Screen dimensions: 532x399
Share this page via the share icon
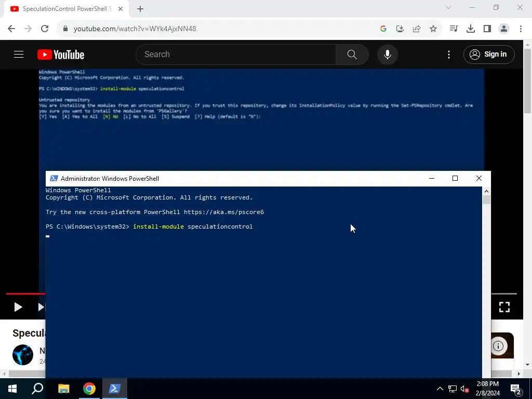(x=417, y=29)
